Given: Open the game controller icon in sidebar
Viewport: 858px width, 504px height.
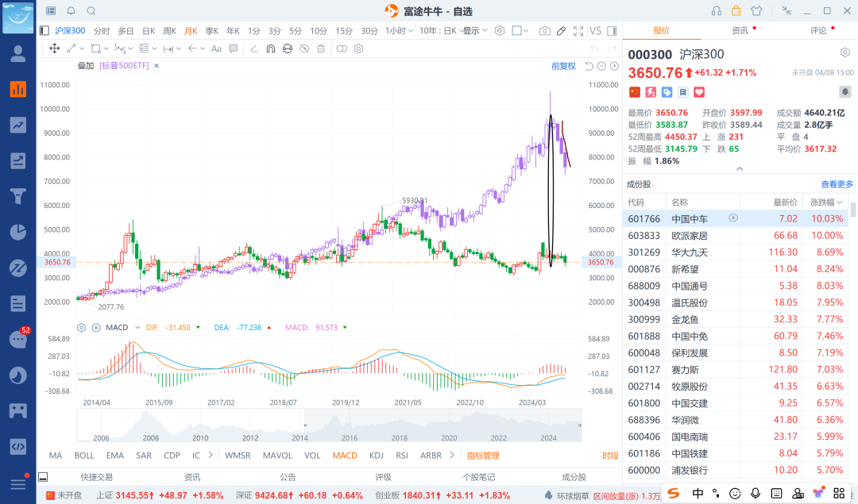Looking at the screenshot, I should 18,410.
